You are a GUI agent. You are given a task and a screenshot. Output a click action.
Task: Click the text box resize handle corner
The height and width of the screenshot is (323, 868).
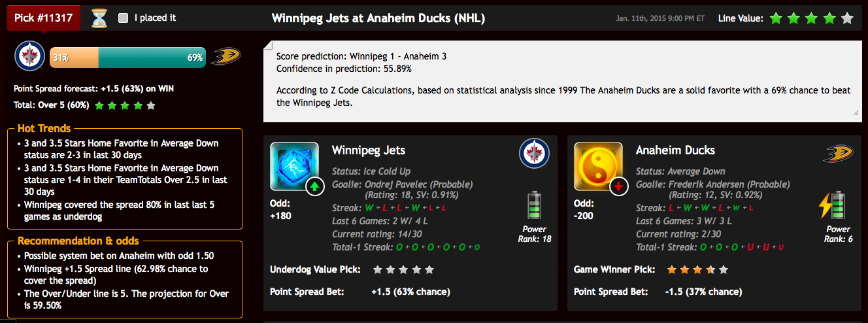857,112
